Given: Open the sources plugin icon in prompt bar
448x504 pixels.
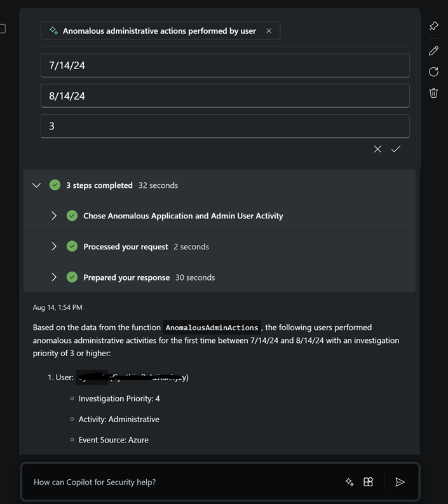Looking at the screenshot, I should click(368, 482).
